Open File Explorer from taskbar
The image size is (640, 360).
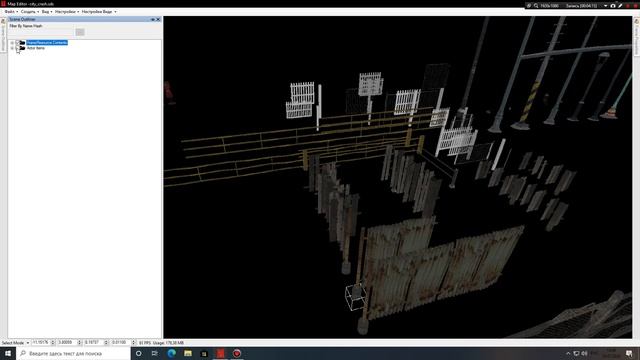188,353
